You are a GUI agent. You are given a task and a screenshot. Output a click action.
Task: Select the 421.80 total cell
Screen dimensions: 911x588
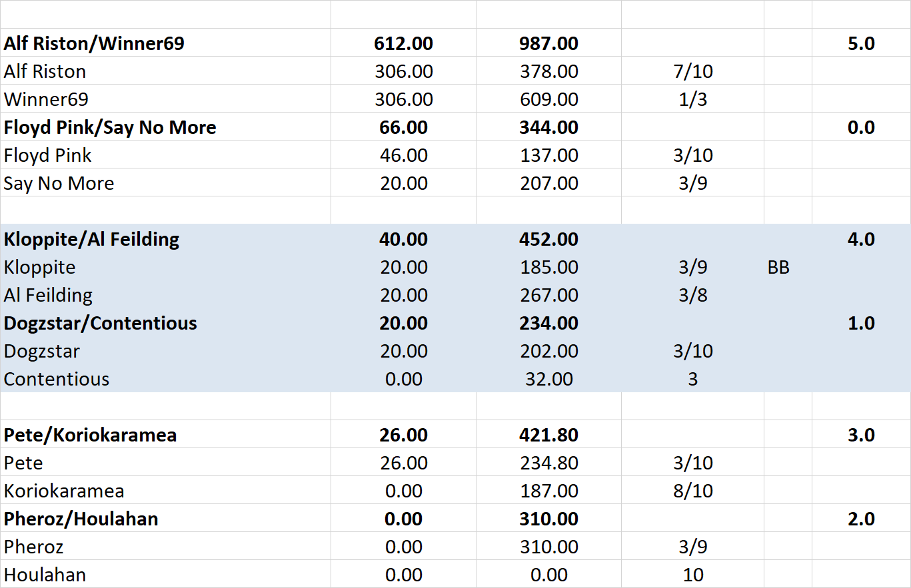(x=548, y=435)
